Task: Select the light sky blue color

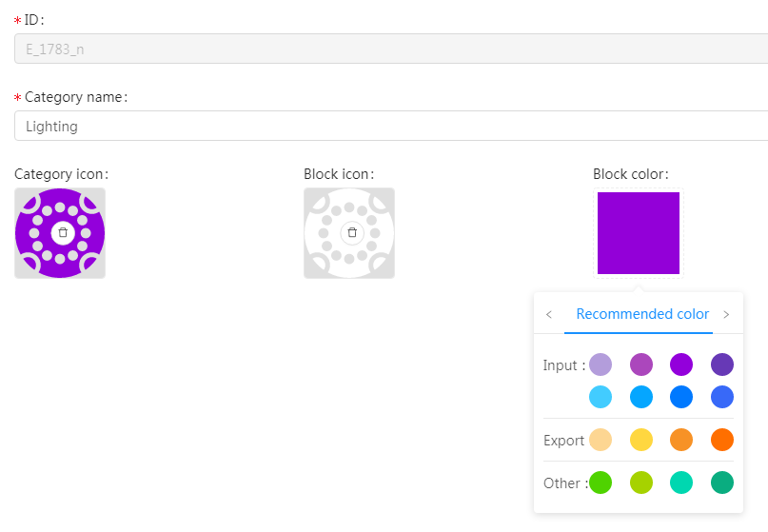Action: [601, 397]
